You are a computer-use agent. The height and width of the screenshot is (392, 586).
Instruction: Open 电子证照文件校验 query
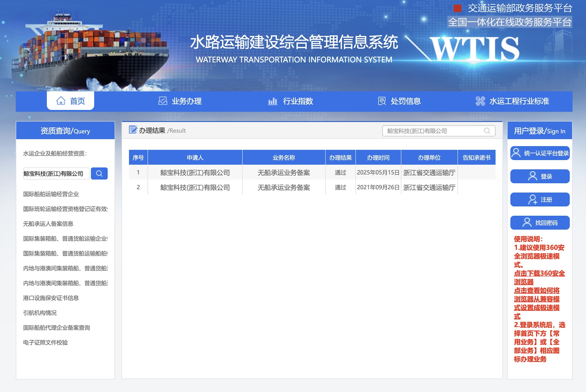45,342
